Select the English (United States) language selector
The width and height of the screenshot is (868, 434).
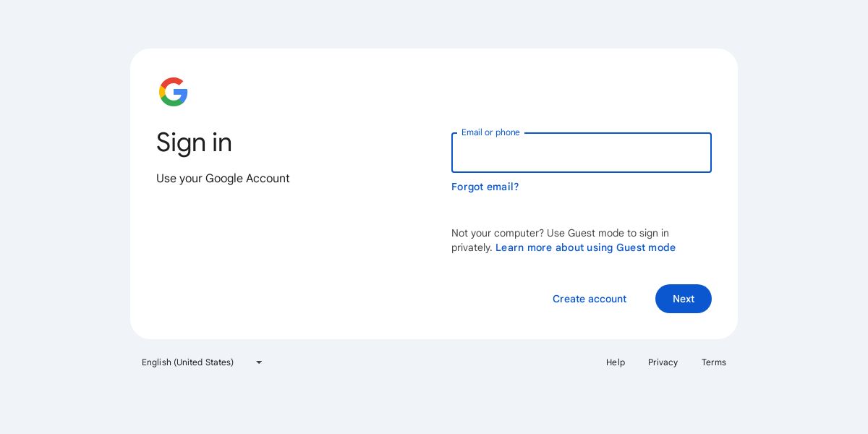click(188, 362)
